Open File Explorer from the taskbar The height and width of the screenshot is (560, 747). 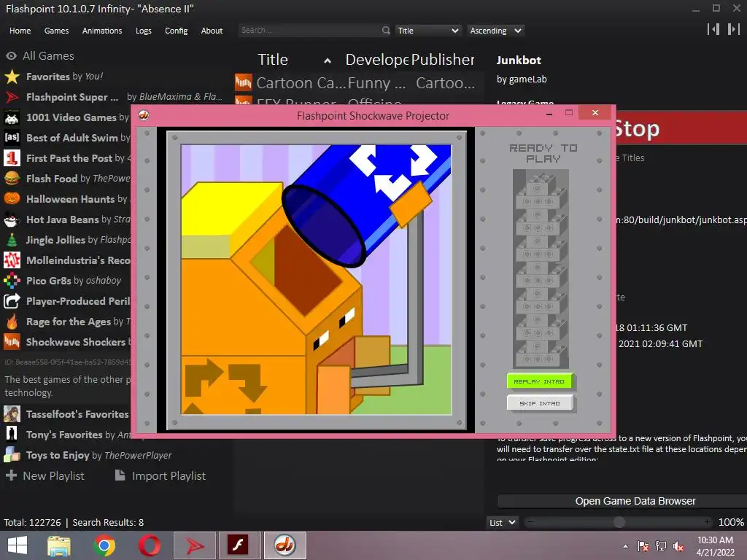tap(59, 545)
